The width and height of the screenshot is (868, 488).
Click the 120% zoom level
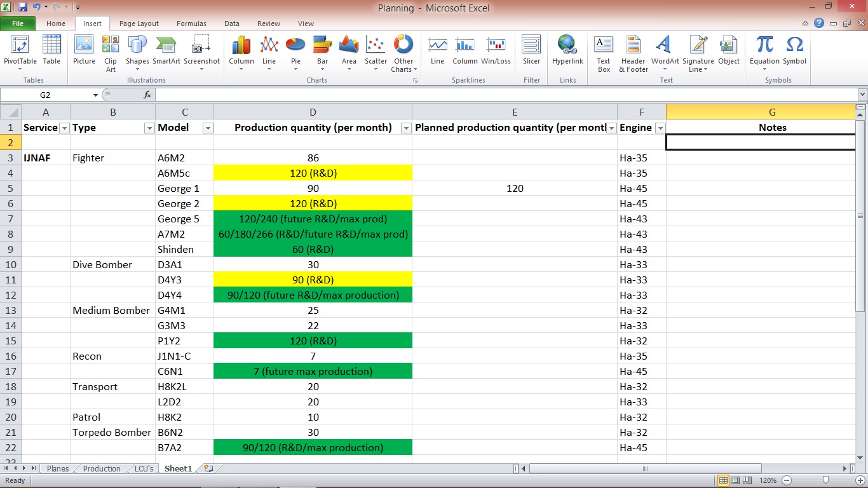[x=768, y=480]
